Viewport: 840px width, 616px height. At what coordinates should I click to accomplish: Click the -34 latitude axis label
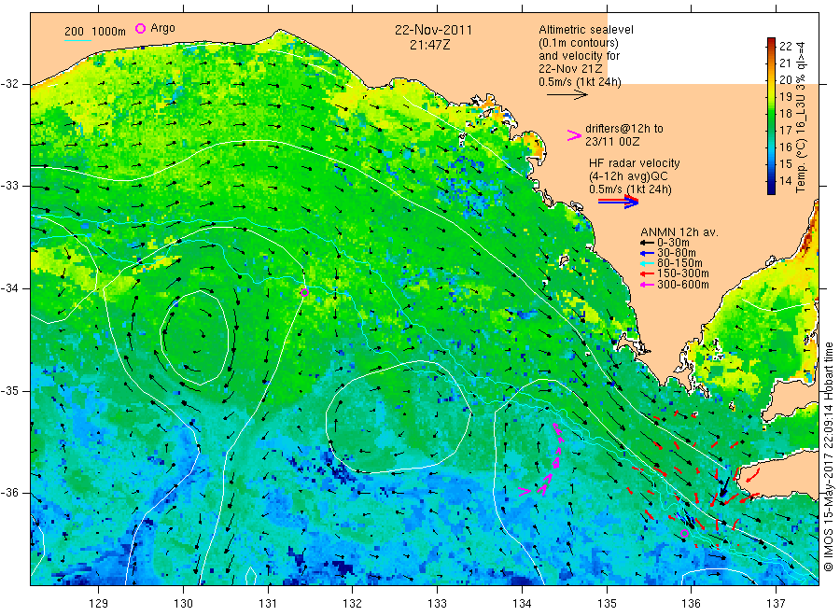[10, 288]
